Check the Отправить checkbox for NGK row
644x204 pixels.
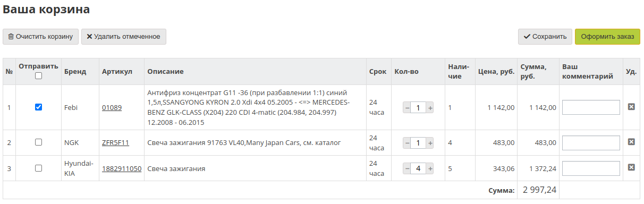[x=38, y=142]
